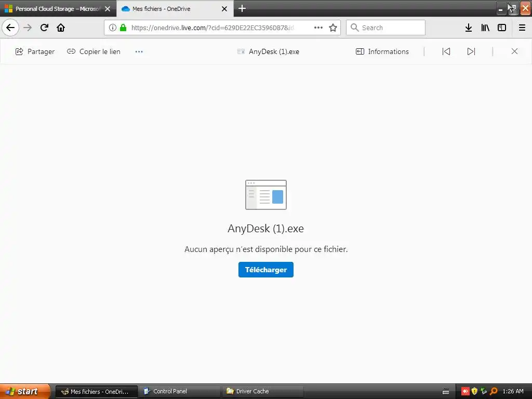Click the network connection tray icon

(484, 391)
